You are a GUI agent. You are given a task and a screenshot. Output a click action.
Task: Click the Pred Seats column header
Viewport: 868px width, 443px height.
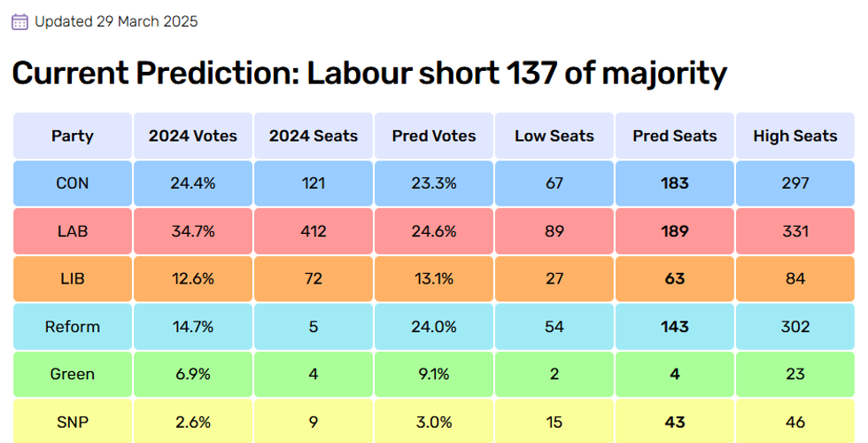[x=675, y=136]
